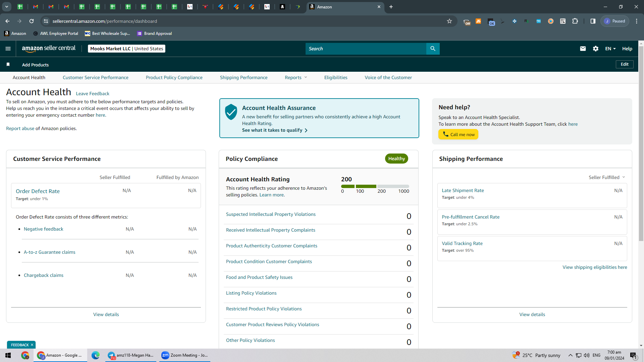
Task: Focus the Seller Central search field
Action: click(x=366, y=49)
